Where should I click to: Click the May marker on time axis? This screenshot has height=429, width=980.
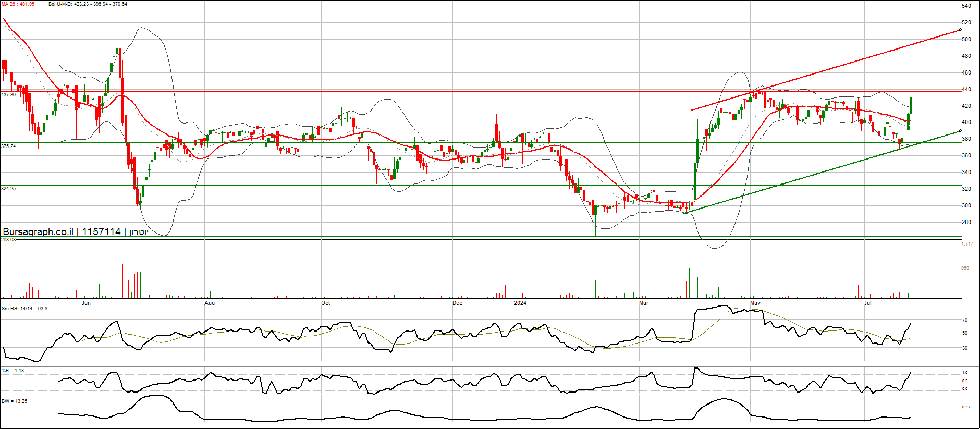pos(755,303)
